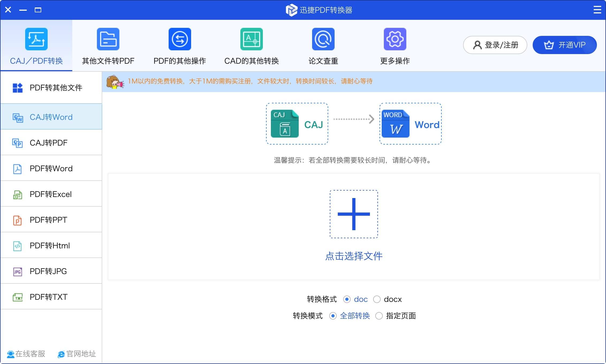The width and height of the screenshot is (606, 364).
Task: Open CAD的其他转换 icon
Action: [252, 39]
